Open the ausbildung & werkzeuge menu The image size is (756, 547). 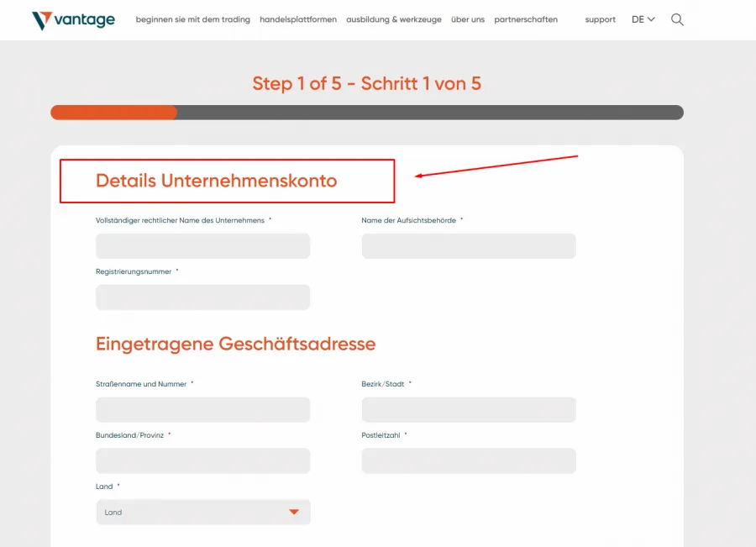pyautogui.click(x=394, y=19)
